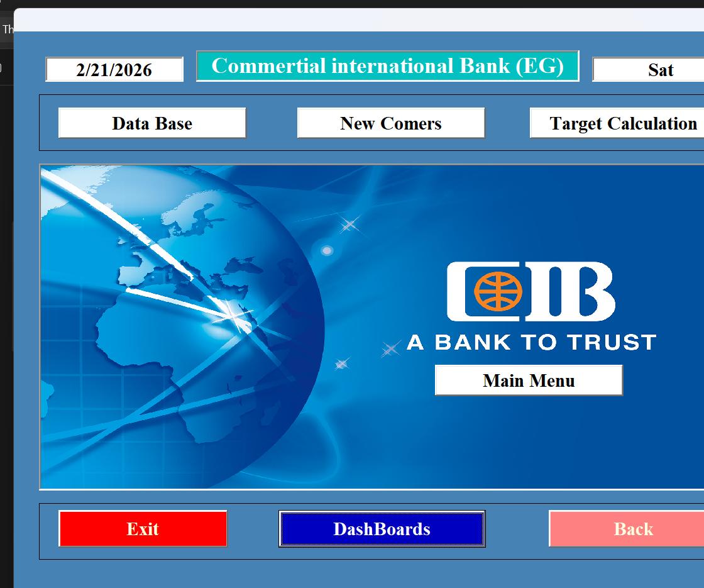Click the CIB logo on the banner
Image resolution: width=704 pixels, height=588 pixels.
point(531,292)
